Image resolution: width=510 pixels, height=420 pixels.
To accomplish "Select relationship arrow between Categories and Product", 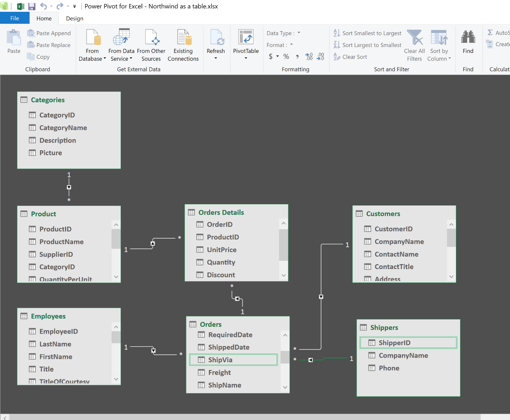I will tap(69, 187).
